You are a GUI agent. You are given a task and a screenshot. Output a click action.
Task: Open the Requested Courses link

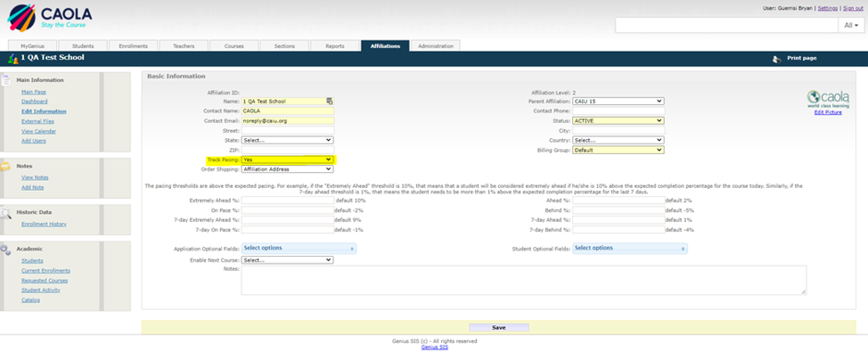point(44,281)
